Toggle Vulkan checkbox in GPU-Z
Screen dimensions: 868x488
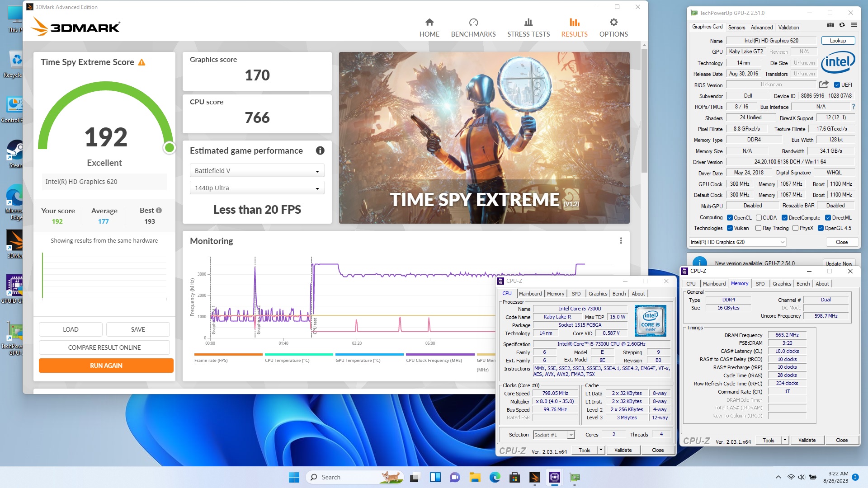tap(730, 228)
